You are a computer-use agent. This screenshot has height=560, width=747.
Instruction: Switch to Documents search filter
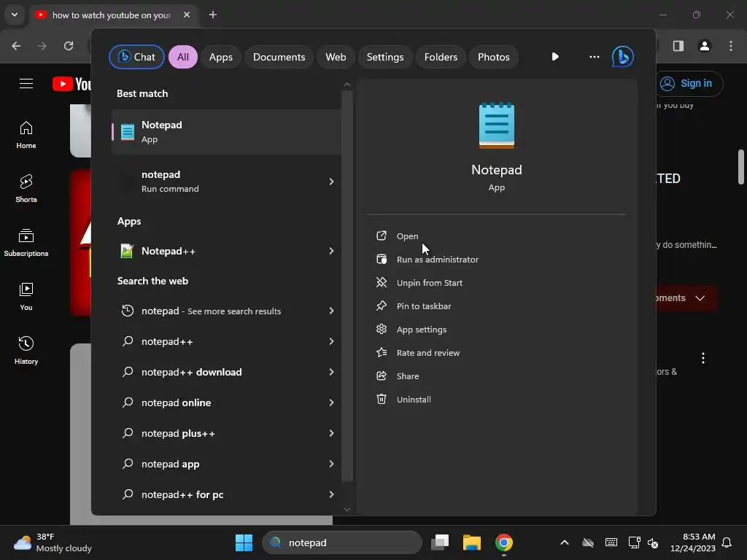pyautogui.click(x=279, y=57)
